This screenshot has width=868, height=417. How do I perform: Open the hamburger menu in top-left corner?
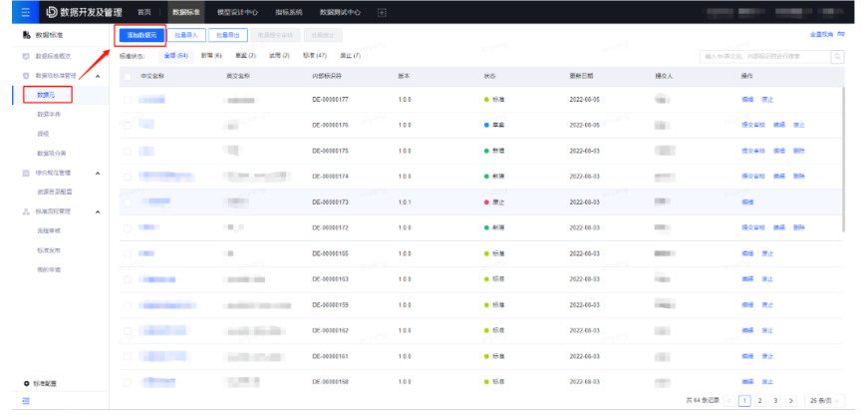(26, 12)
